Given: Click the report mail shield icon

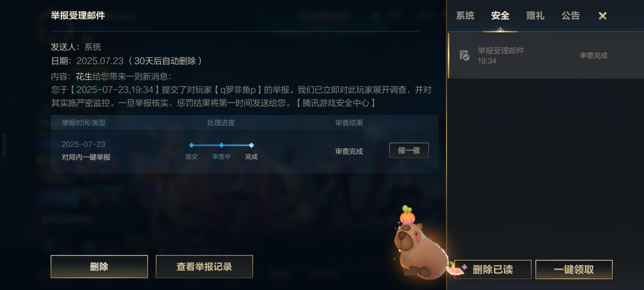Looking at the screenshot, I should [x=464, y=55].
